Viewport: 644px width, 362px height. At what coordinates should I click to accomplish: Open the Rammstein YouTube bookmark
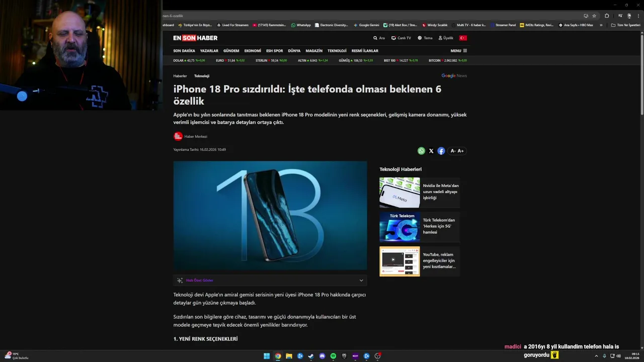tap(270, 25)
